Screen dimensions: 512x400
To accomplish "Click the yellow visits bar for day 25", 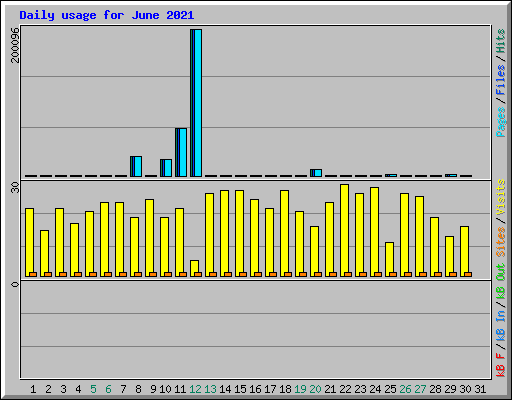I will pos(389,259).
